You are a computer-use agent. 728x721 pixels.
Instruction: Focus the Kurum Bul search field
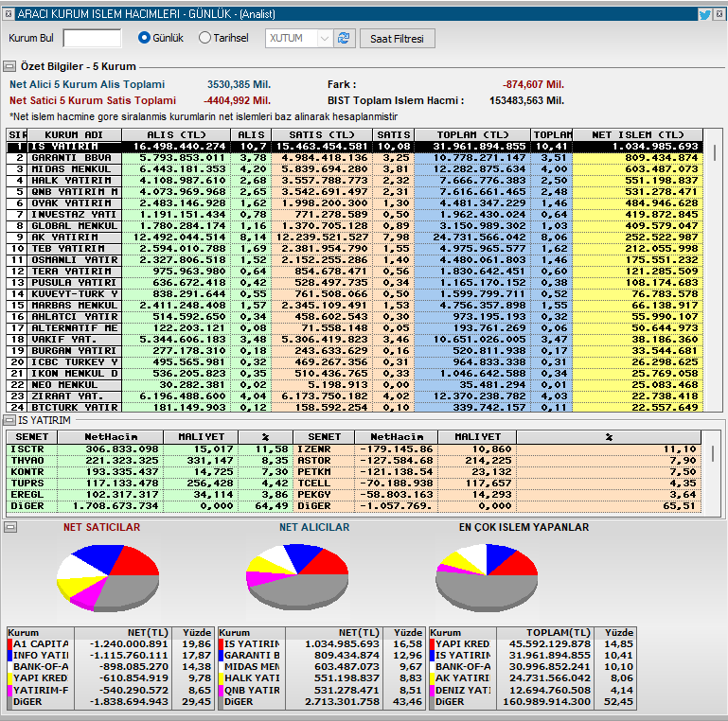tap(92, 38)
